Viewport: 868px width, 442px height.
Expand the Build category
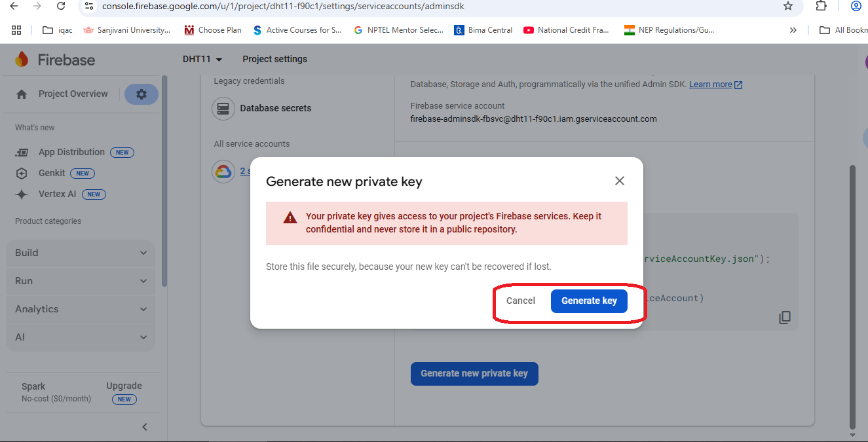tap(81, 253)
